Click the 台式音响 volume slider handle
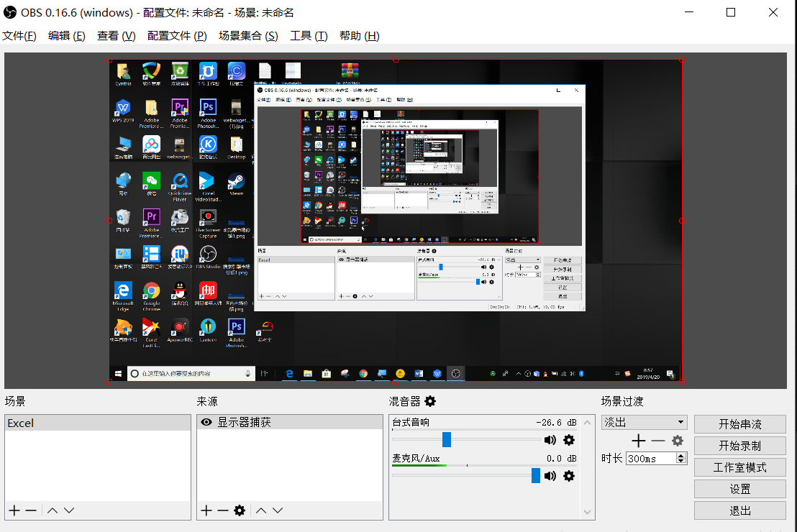This screenshot has width=797, height=532. [x=447, y=439]
